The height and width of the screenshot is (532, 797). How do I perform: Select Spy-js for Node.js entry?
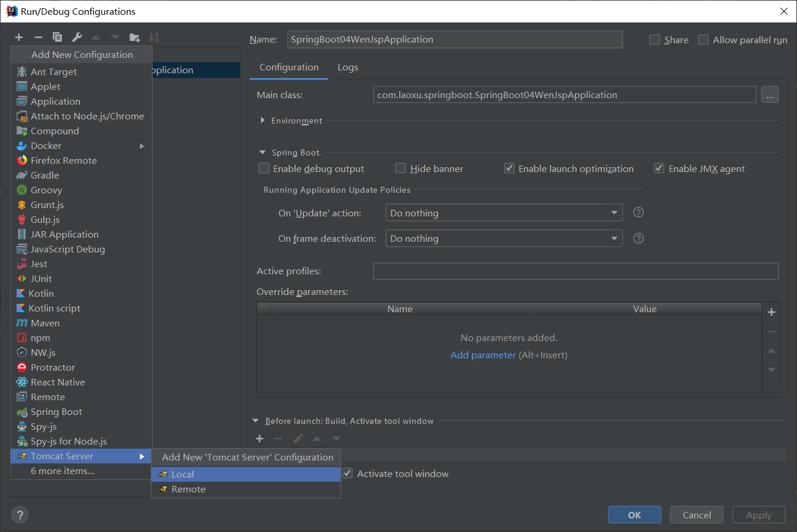[81, 441]
